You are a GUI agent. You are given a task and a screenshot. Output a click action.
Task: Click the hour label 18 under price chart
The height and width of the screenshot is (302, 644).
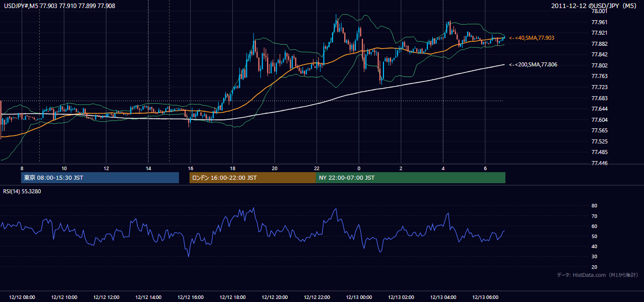pos(232,168)
